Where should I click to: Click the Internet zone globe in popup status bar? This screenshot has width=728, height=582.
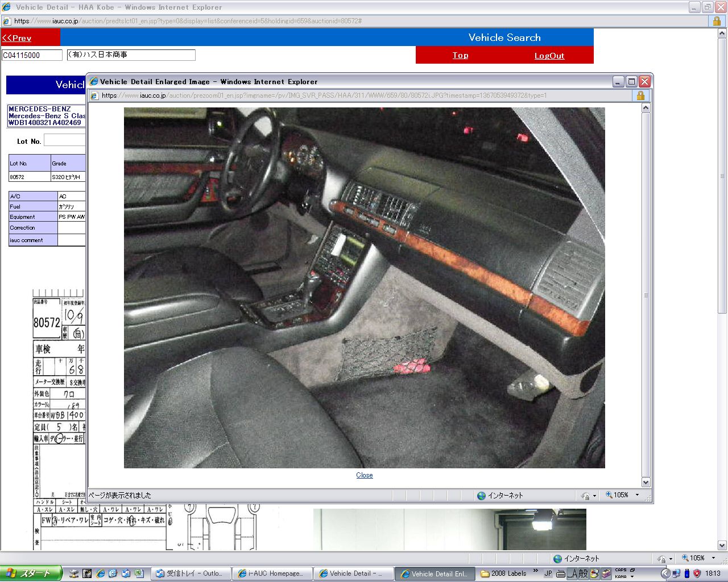(x=482, y=496)
